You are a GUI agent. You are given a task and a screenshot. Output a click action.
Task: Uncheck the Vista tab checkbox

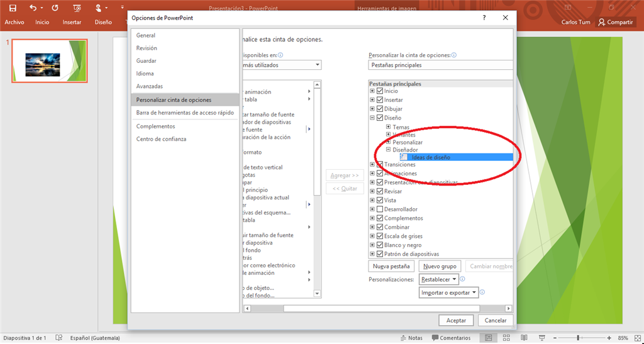pyautogui.click(x=379, y=201)
